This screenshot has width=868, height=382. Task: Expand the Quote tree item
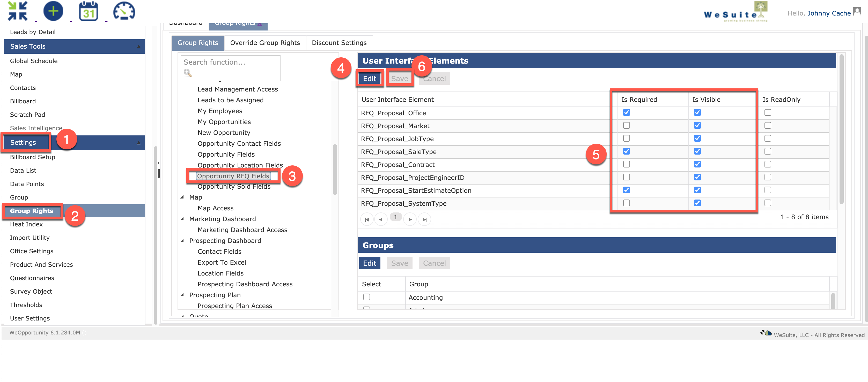183,316
